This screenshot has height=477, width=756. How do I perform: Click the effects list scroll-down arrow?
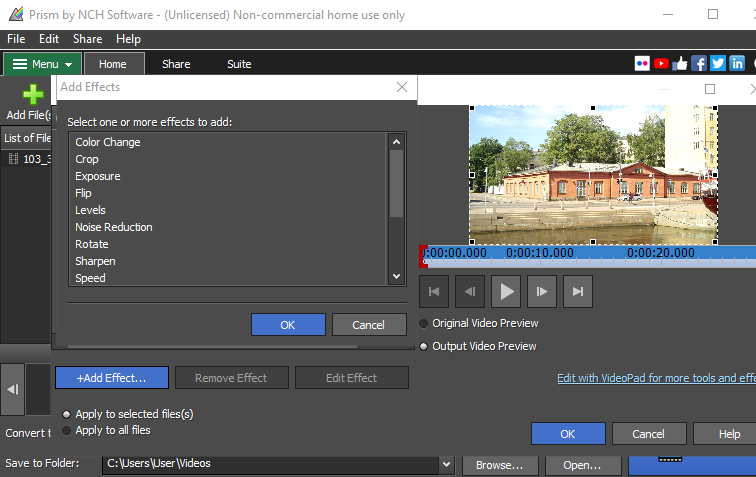(396, 276)
